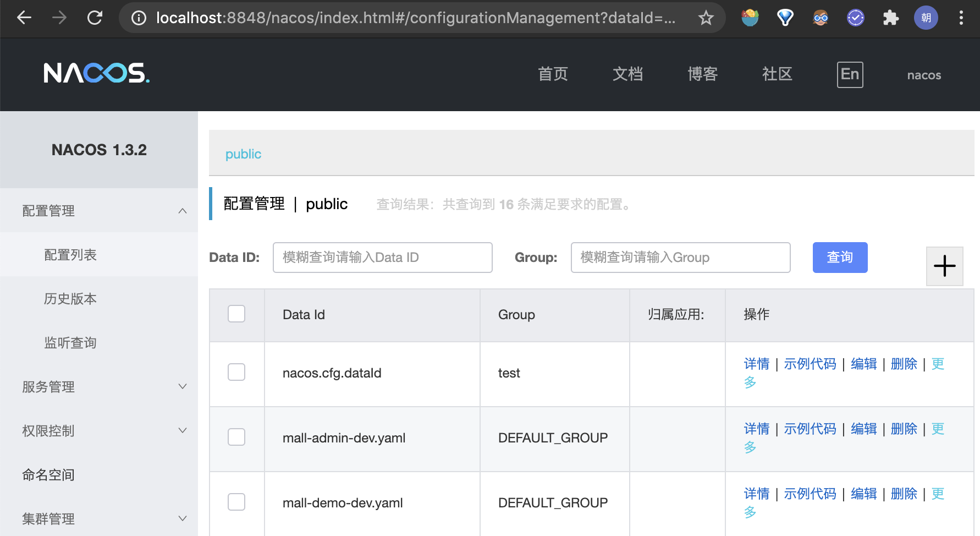
Task: Click 编辑 link for mall-admin-dev.yaml
Action: click(863, 429)
